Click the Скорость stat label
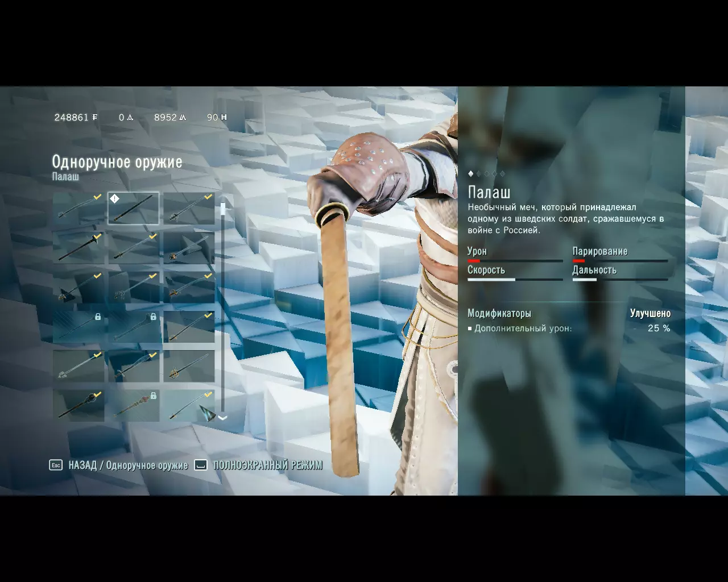Image resolution: width=728 pixels, height=582 pixels. point(486,270)
